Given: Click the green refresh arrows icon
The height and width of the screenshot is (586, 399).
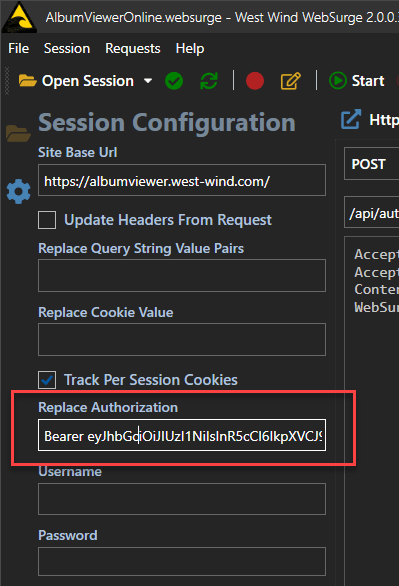Looking at the screenshot, I should 209,81.
